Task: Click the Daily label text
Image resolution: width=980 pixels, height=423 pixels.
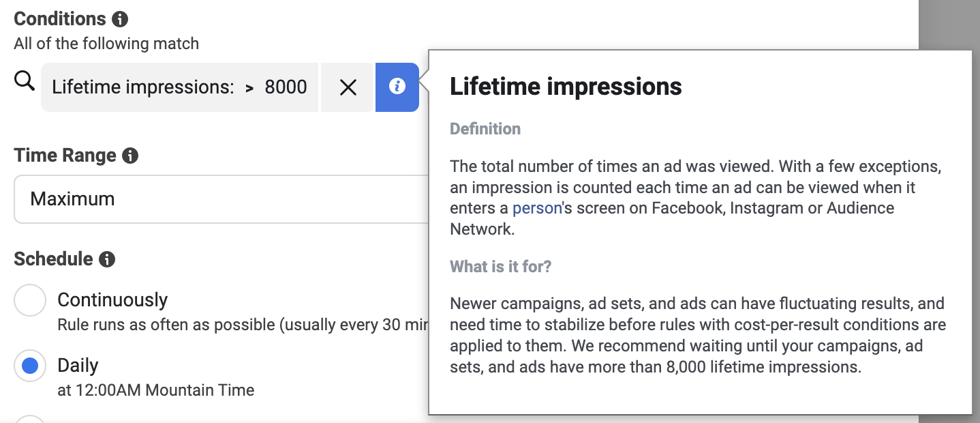Action: pyautogui.click(x=78, y=366)
